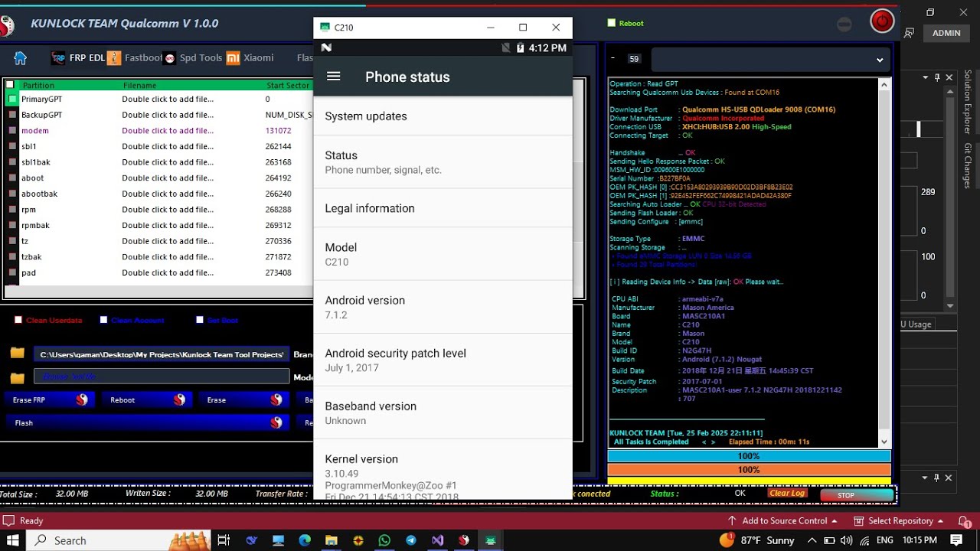This screenshot has width=980, height=551.
Task: Click the blue 100% progress bar
Action: [749, 456]
